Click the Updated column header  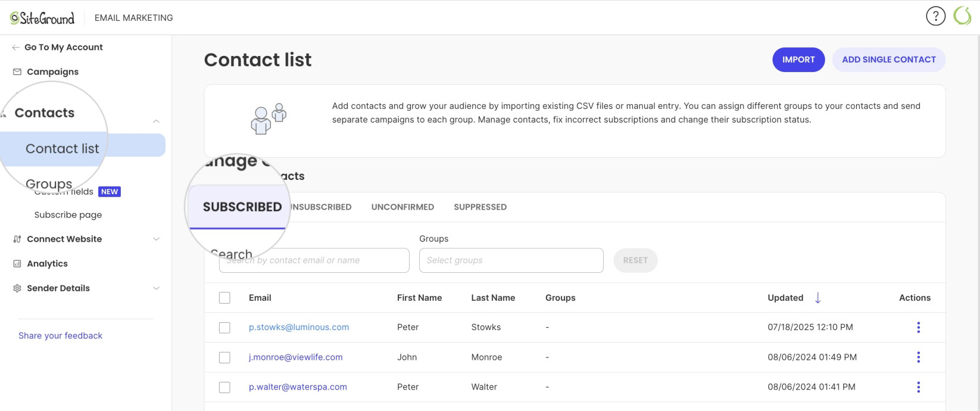(x=785, y=298)
